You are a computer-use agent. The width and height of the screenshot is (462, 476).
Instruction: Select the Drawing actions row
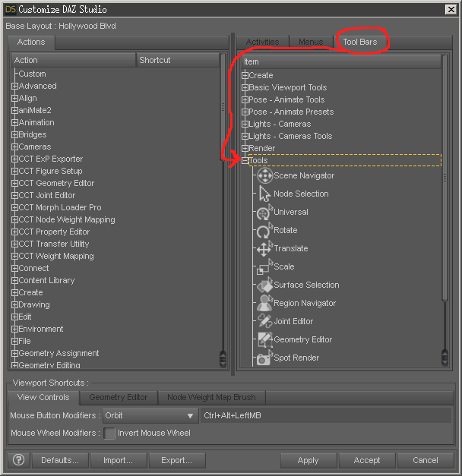34,304
